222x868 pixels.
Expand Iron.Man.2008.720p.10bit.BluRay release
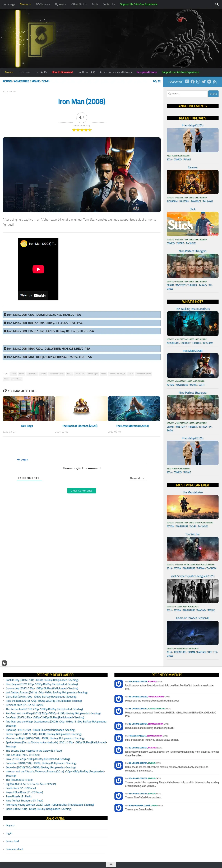[x=81, y=315]
